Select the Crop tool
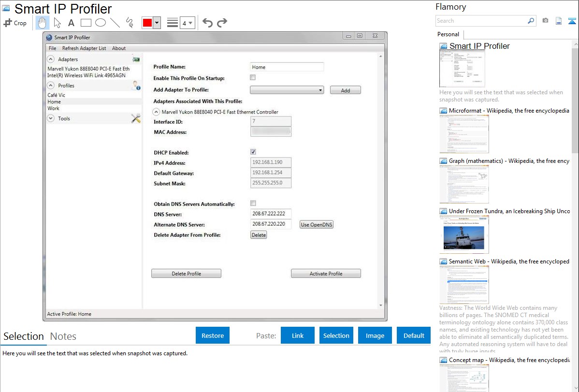Image resolution: width=579 pixels, height=392 pixels. [15, 23]
